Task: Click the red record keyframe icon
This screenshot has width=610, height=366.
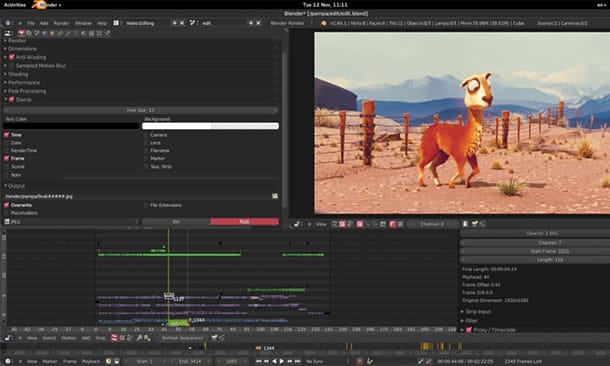Action: click(x=360, y=361)
